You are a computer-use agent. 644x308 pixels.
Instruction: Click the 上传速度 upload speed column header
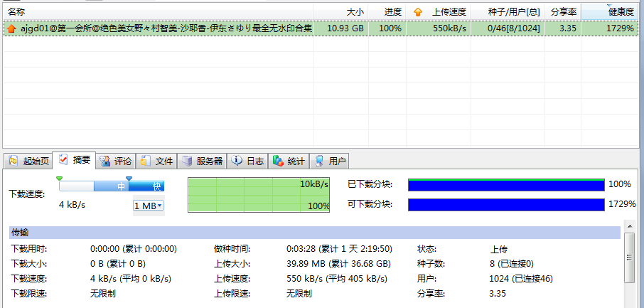(449, 12)
